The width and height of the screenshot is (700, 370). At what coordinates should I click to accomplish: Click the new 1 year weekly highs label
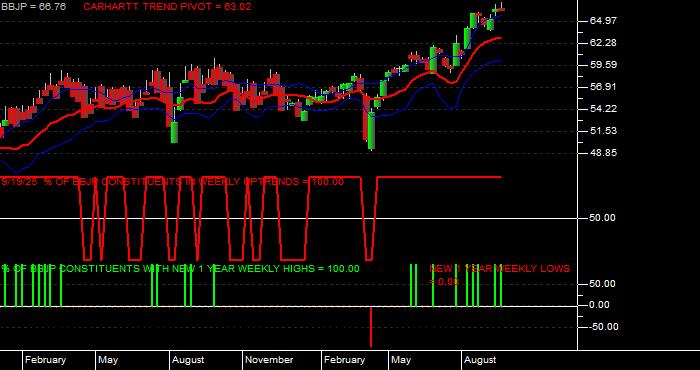180,269
